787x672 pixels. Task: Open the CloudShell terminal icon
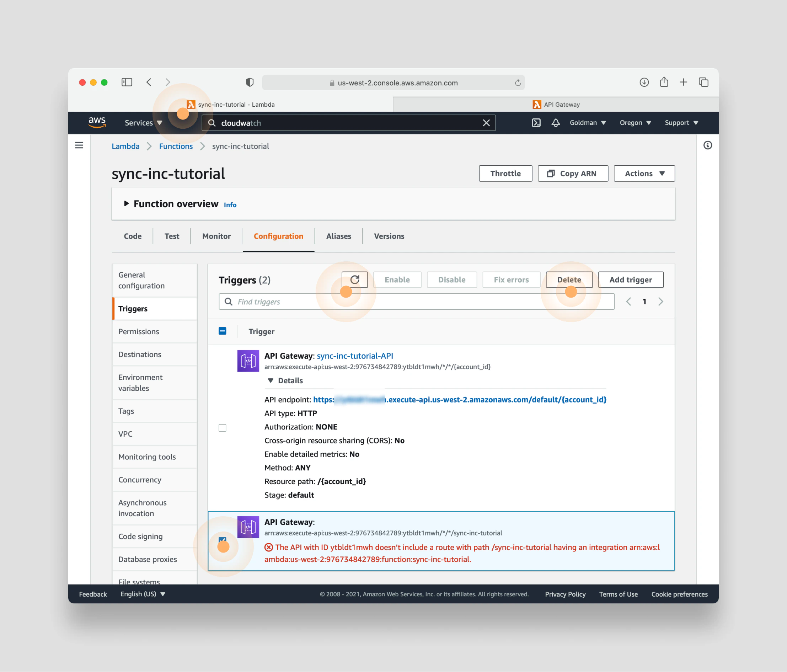click(x=536, y=123)
